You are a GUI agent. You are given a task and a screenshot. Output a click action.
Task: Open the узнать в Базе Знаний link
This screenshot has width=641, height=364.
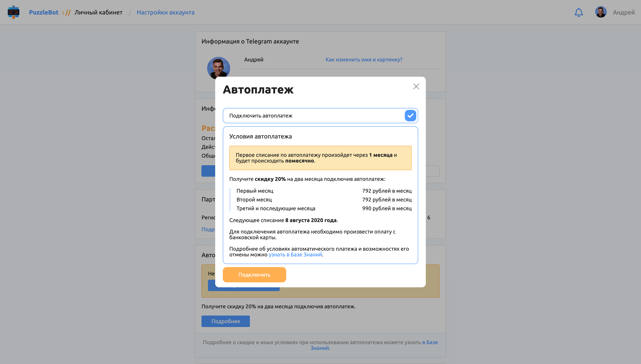coord(295,254)
